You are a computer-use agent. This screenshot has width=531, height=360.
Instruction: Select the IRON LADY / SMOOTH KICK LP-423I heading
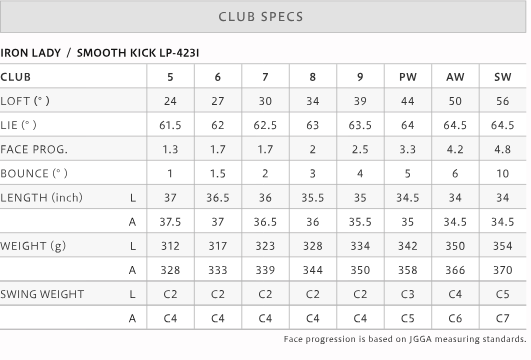[100, 53]
